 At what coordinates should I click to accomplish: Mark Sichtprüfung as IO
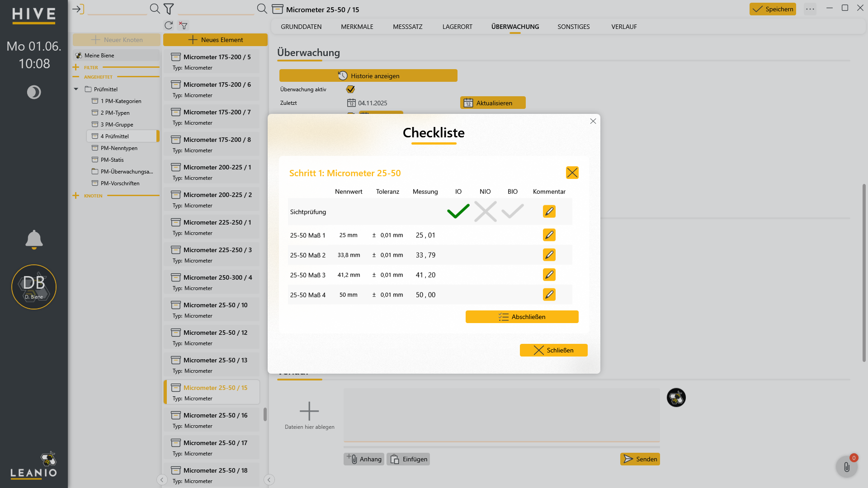pyautogui.click(x=458, y=211)
